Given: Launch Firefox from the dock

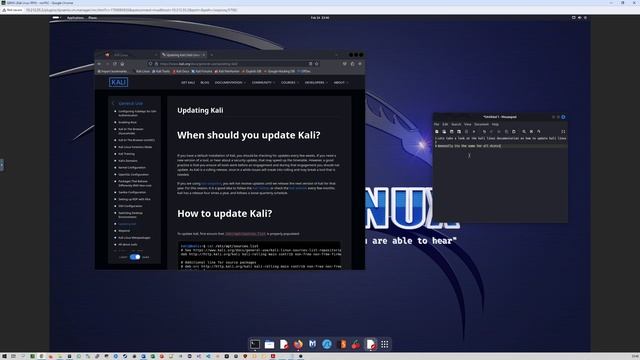Looking at the screenshot, I should 298,344.
